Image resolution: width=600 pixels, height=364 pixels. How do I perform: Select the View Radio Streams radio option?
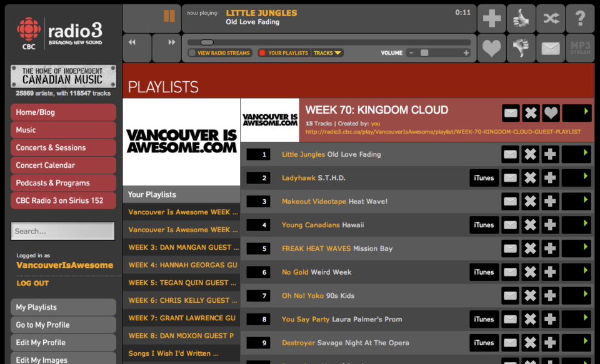[x=192, y=53]
